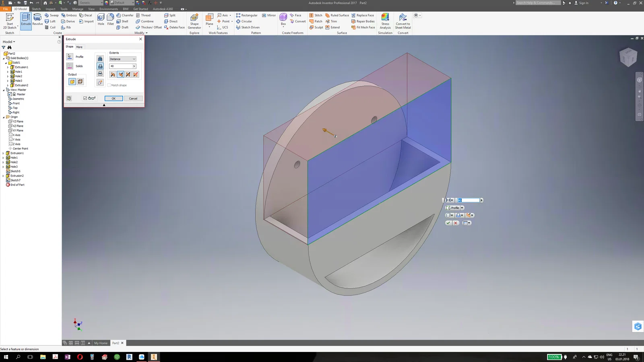The image size is (644, 362).
Task: Open the Shape Generator tool
Action: 194,21
